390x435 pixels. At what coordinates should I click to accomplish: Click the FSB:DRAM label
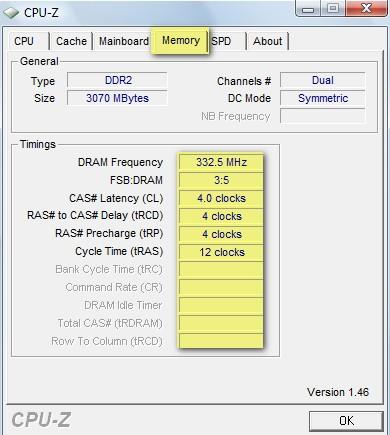136,180
